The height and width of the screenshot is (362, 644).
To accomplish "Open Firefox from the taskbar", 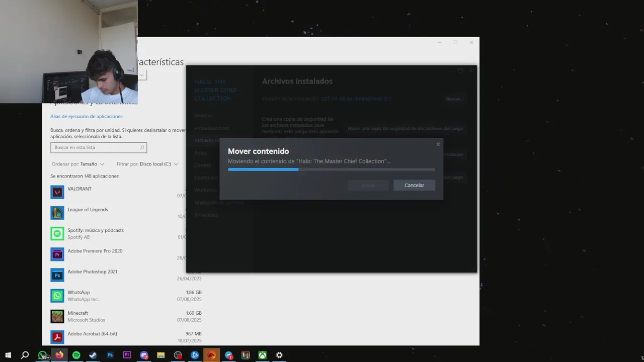I will pos(59,355).
